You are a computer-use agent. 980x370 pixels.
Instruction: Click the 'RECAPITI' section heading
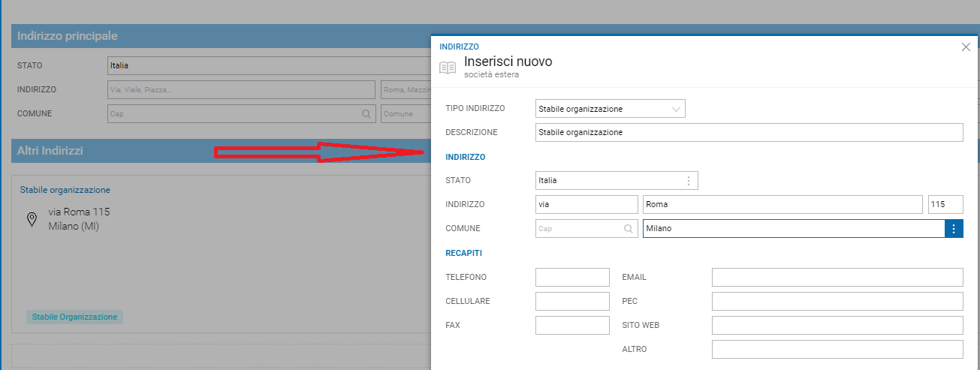[x=463, y=253]
